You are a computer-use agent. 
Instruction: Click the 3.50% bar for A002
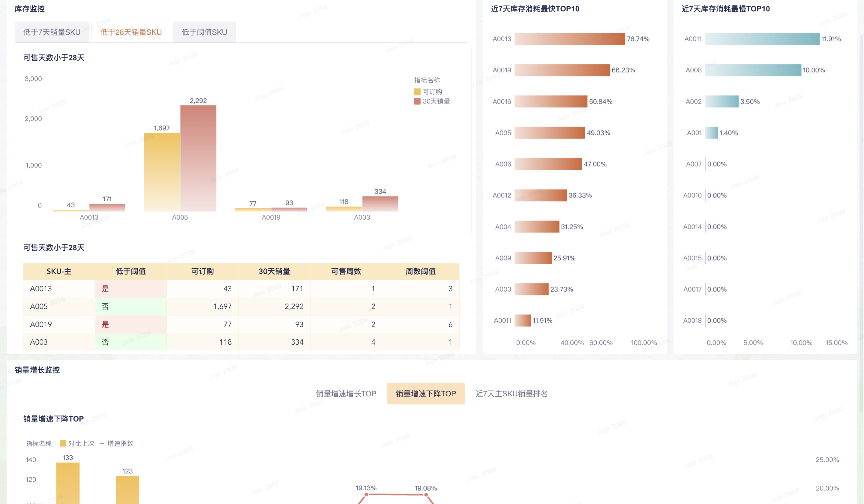pyautogui.click(x=722, y=101)
